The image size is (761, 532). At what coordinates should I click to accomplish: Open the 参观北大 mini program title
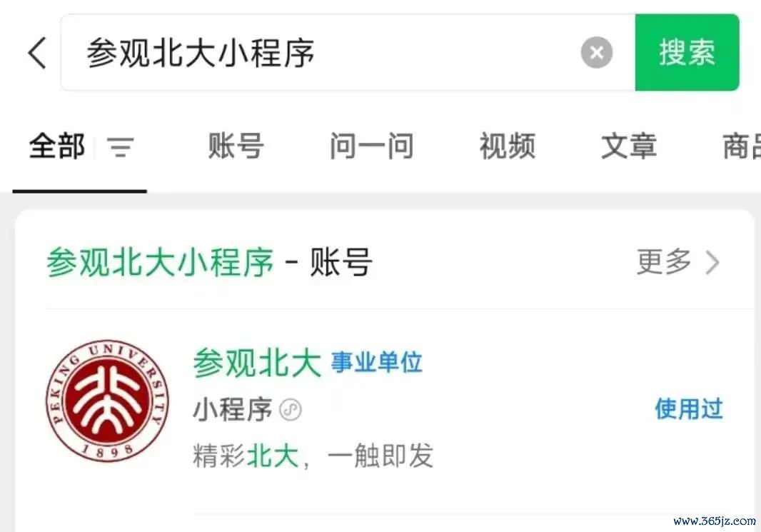point(257,363)
